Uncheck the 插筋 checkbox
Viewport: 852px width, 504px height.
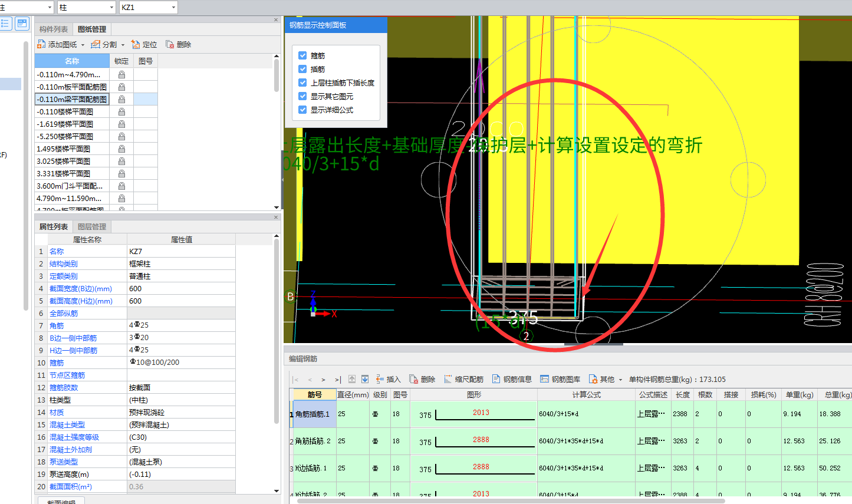tap(302, 69)
